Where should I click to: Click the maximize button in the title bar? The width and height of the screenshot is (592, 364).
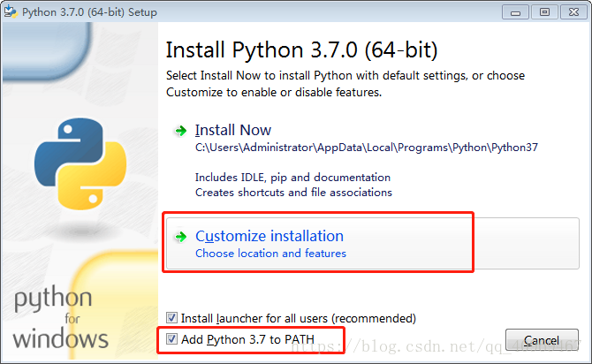[x=543, y=11]
